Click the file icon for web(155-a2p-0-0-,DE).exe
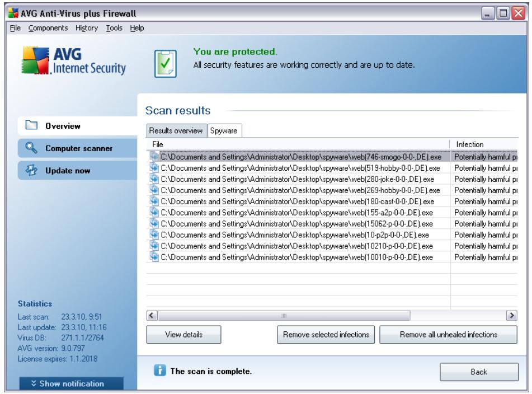The height and width of the screenshot is (394, 532). pyautogui.click(x=154, y=213)
